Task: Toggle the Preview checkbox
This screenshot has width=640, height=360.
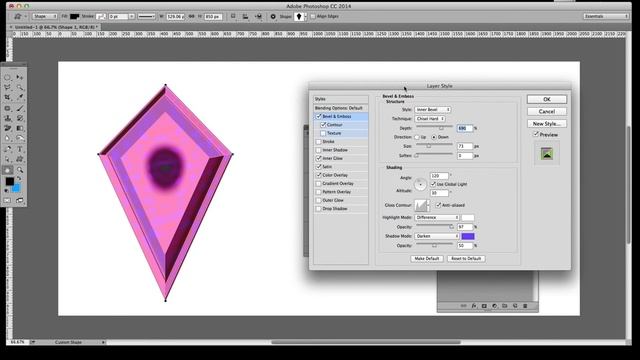Action: 536,134
